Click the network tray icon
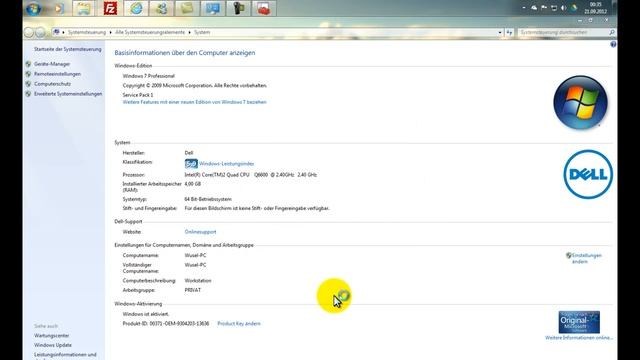 click(x=554, y=8)
